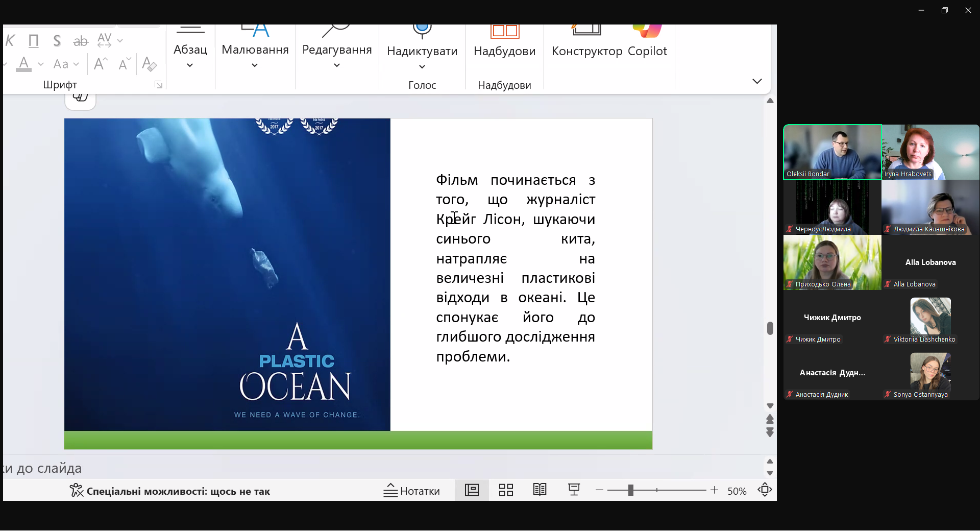Collapse the ribbon with the chevron
980x531 pixels.
[757, 81]
